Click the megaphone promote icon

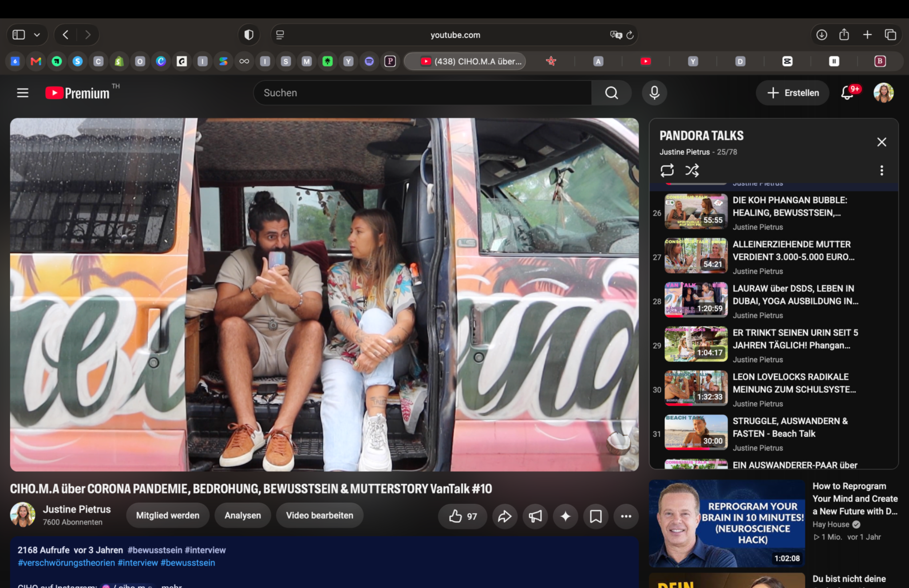click(535, 516)
